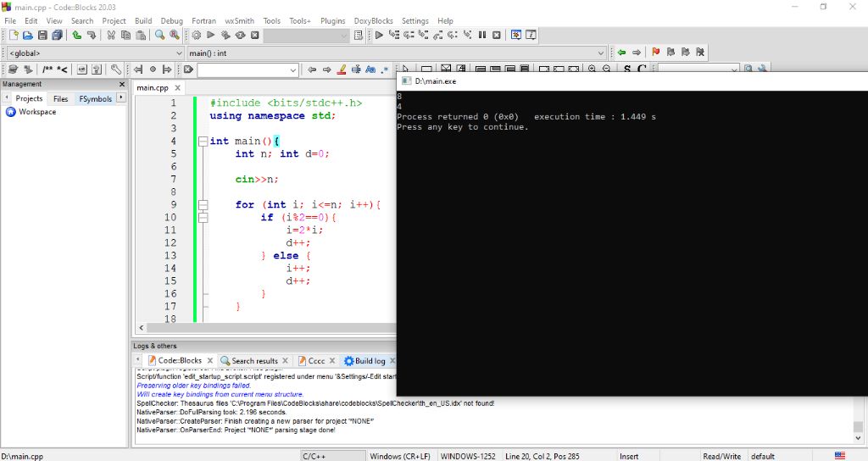
Task: Click the Replace icon next to Find
Action: (175, 35)
